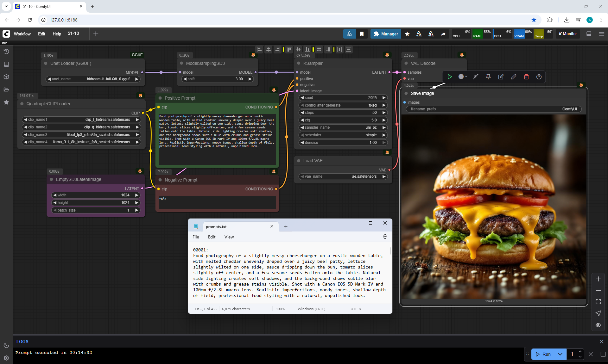Click the right arrow of the sampler_name field

384,127
